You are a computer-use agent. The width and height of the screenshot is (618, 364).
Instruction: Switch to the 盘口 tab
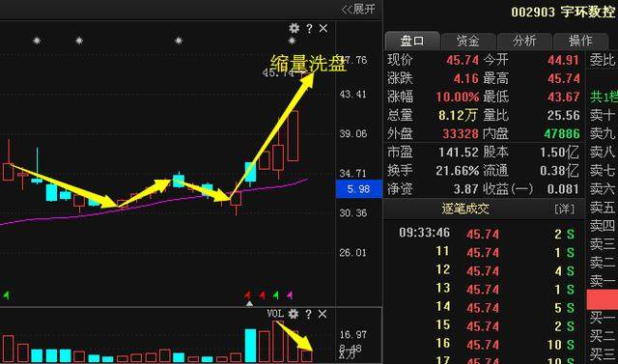coord(412,41)
